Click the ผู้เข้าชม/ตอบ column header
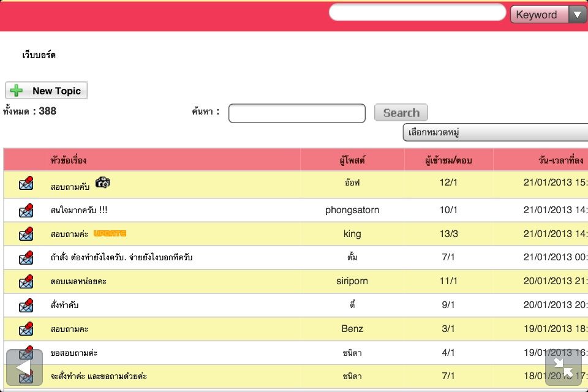 448,160
